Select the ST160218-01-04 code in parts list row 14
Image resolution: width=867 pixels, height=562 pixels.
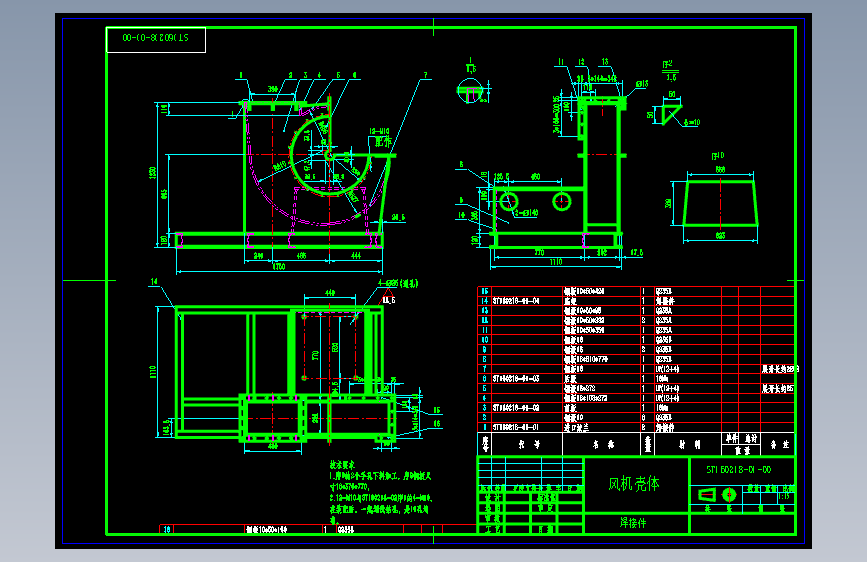click(516, 301)
